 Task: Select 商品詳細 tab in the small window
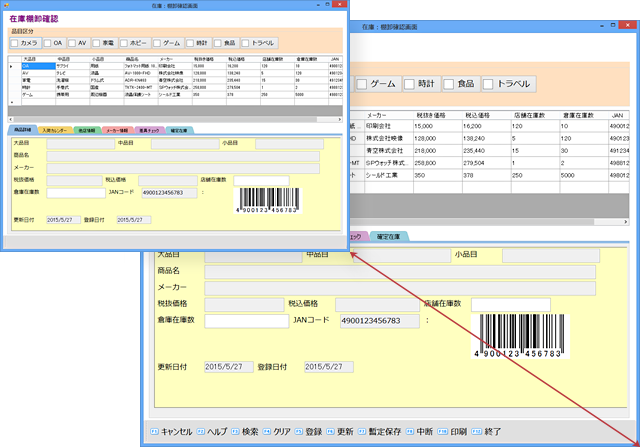[22, 129]
